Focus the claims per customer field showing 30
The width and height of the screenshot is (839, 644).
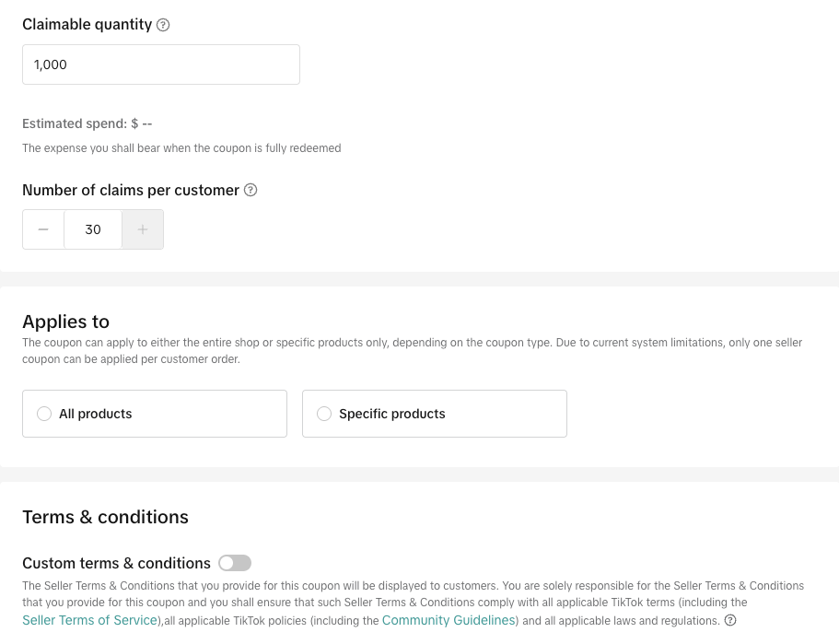(x=93, y=229)
